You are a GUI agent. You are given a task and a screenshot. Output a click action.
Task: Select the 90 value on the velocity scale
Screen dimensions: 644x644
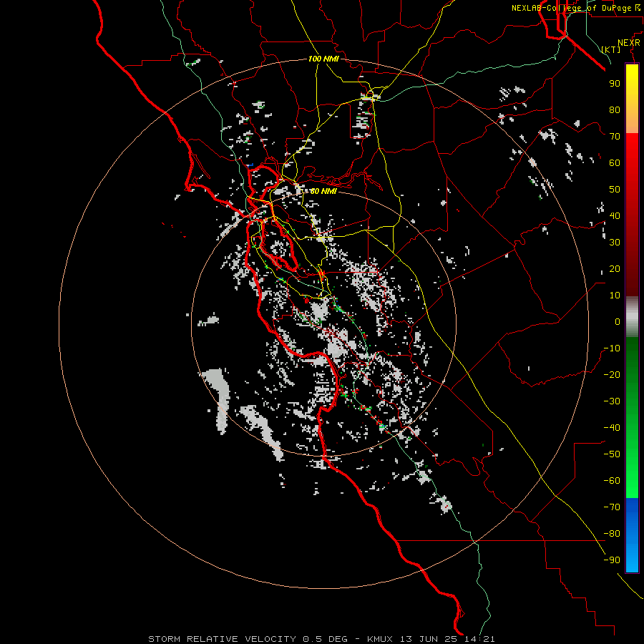click(x=615, y=84)
